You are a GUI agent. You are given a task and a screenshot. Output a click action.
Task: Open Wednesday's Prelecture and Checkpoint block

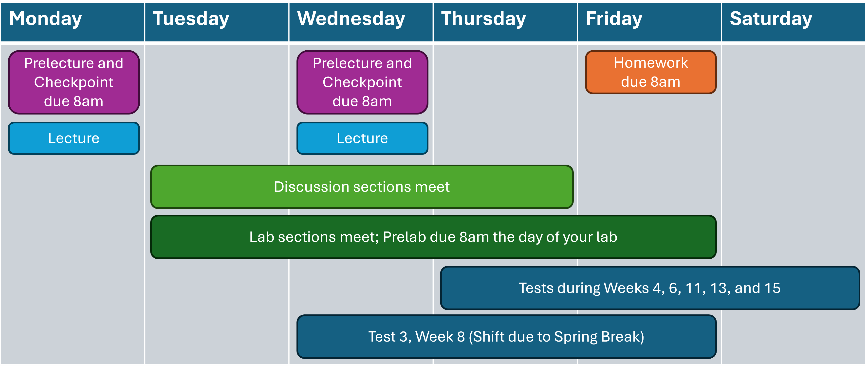(362, 82)
